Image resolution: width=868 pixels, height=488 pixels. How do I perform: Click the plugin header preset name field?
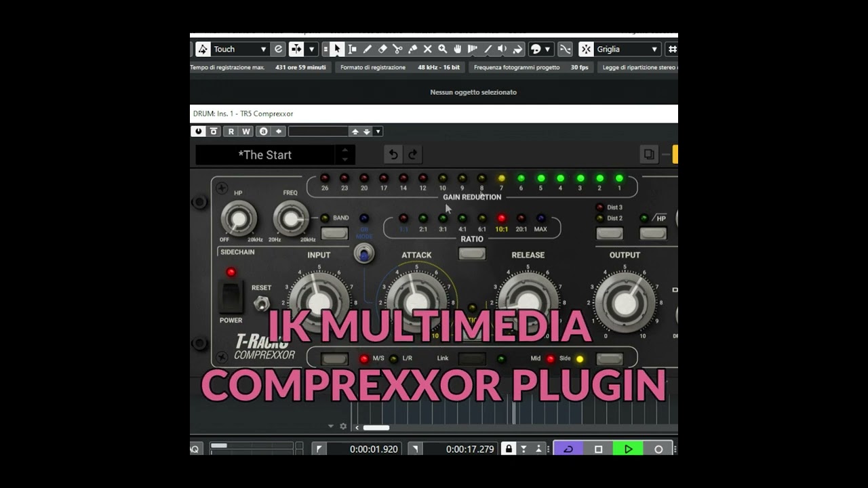pos(318,131)
